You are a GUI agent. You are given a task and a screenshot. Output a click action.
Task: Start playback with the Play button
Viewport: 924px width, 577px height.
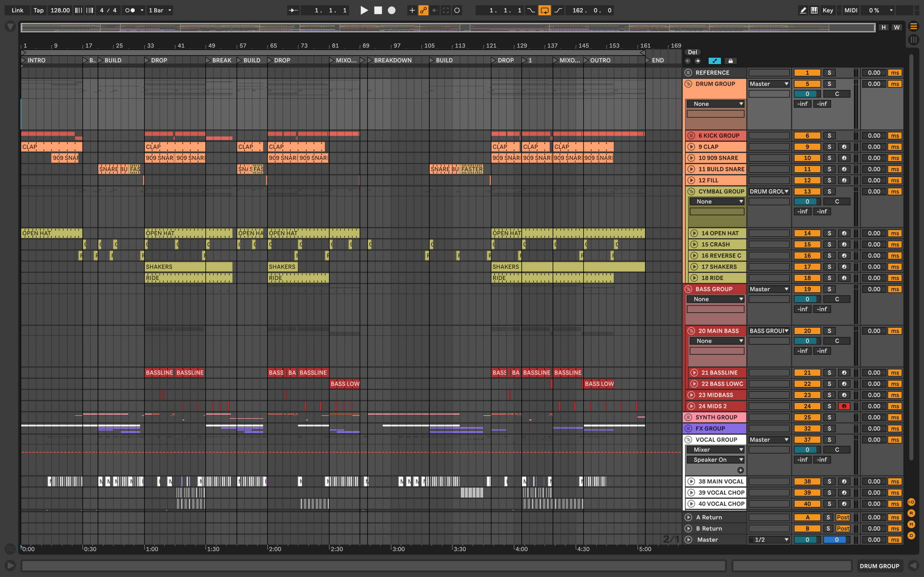point(364,10)
